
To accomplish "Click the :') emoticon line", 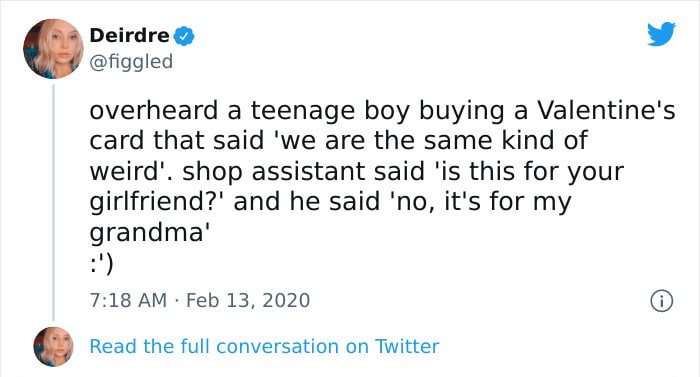I will click(102, 264).
